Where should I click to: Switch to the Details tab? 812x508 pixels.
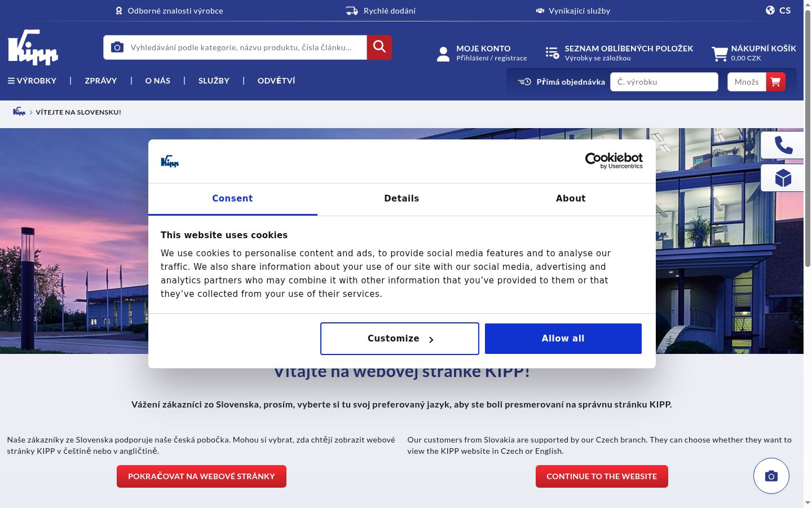401,199
